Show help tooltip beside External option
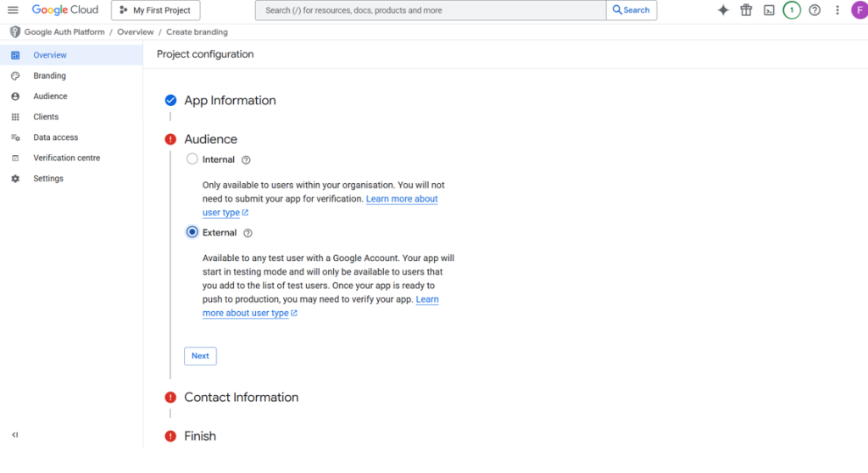Image resolution: width=868 pixels, height=473 pixels. pyautogui.click(x=248, y=233)
